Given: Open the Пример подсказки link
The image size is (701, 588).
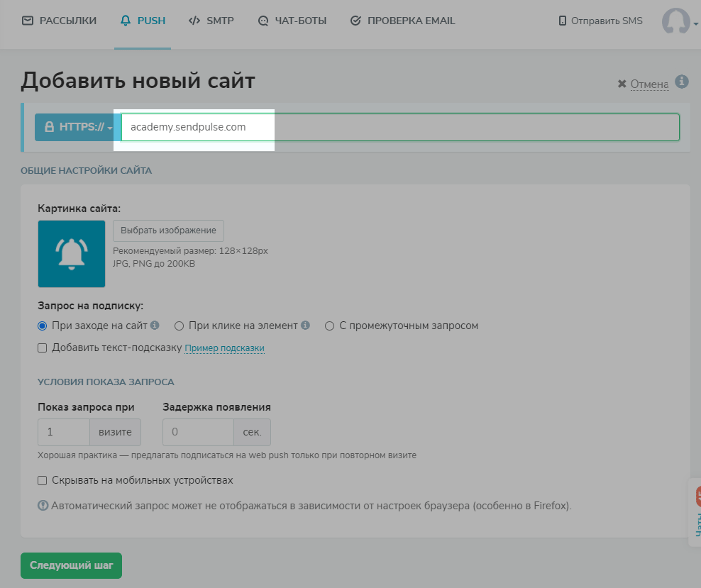Looking at the screenshot, I should (224, 348).
